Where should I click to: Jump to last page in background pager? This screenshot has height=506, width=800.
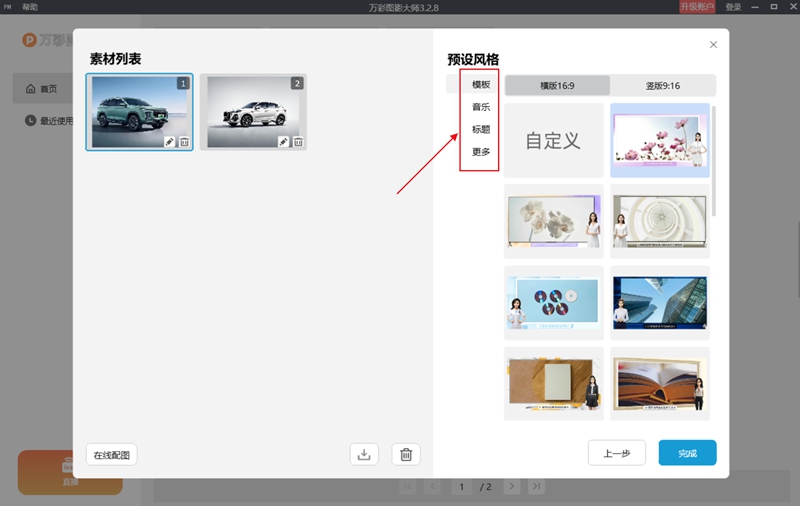click(536, 486)
